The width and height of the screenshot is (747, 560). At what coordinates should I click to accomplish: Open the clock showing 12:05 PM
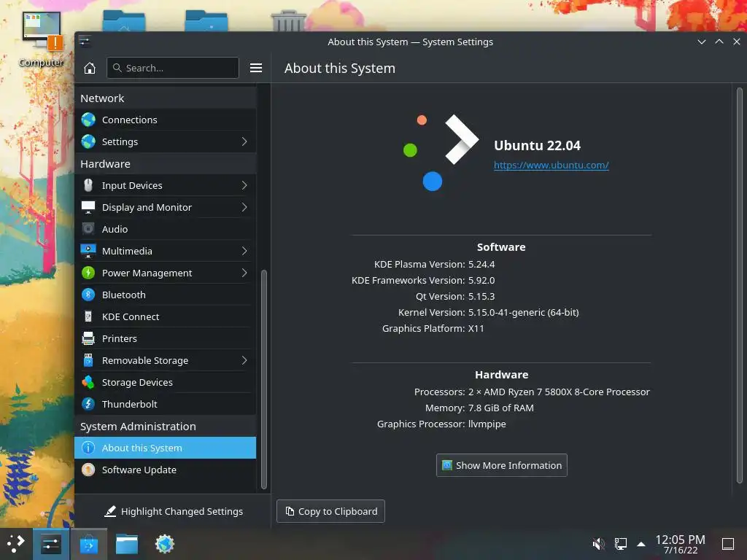point(680,544)
